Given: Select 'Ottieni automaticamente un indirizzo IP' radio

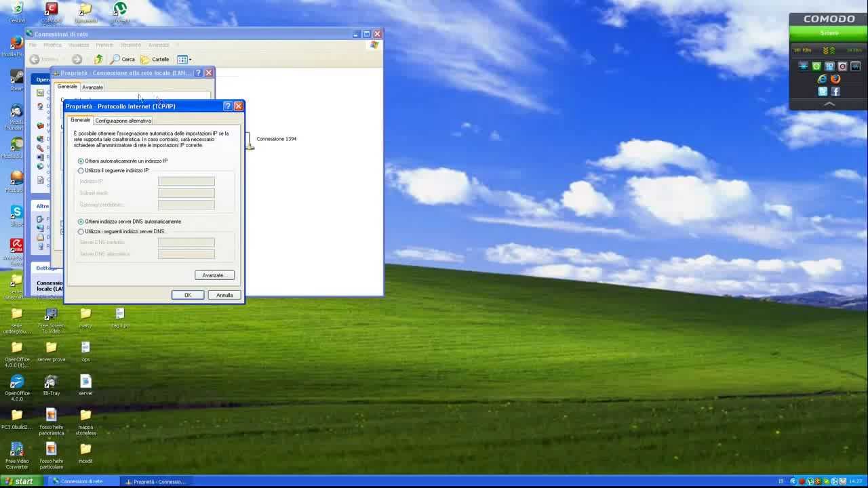Looking at the screenshot, I should pos(81,161).
